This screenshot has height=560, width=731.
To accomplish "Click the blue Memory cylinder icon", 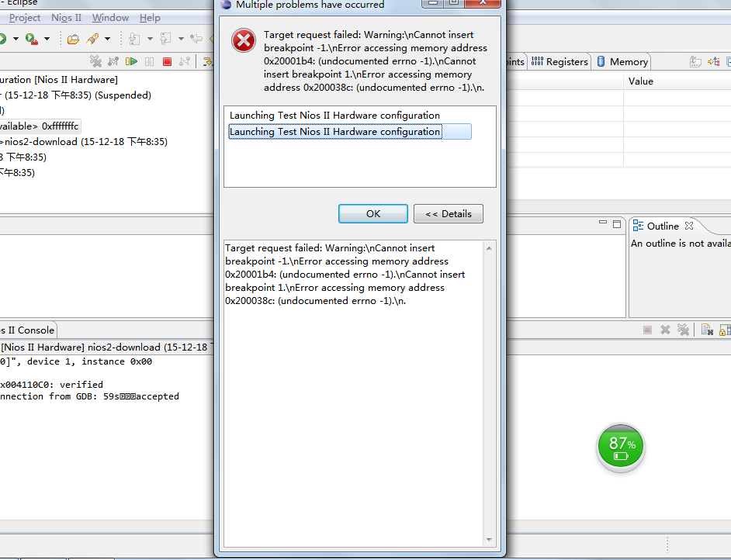I will (x=601, y=61).
